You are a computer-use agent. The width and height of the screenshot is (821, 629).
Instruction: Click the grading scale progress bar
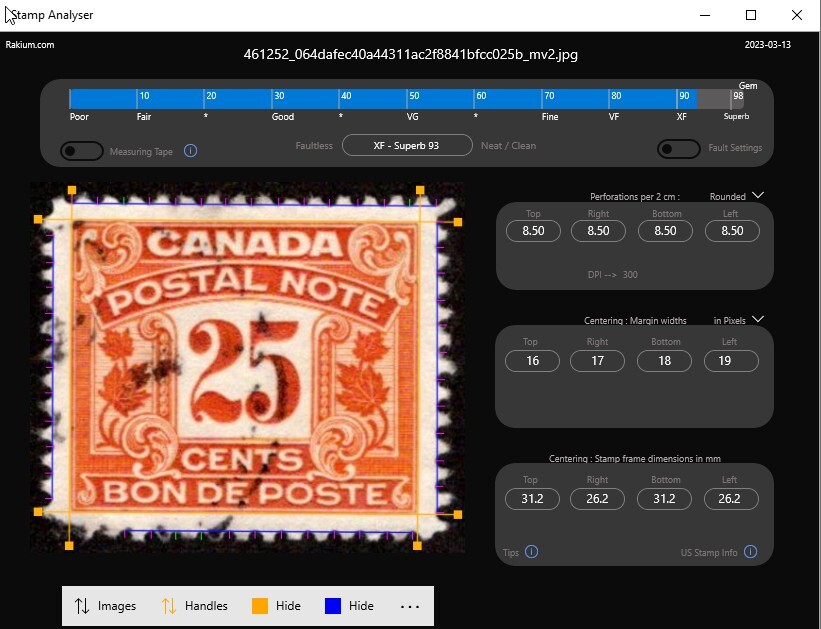[406, 99]
